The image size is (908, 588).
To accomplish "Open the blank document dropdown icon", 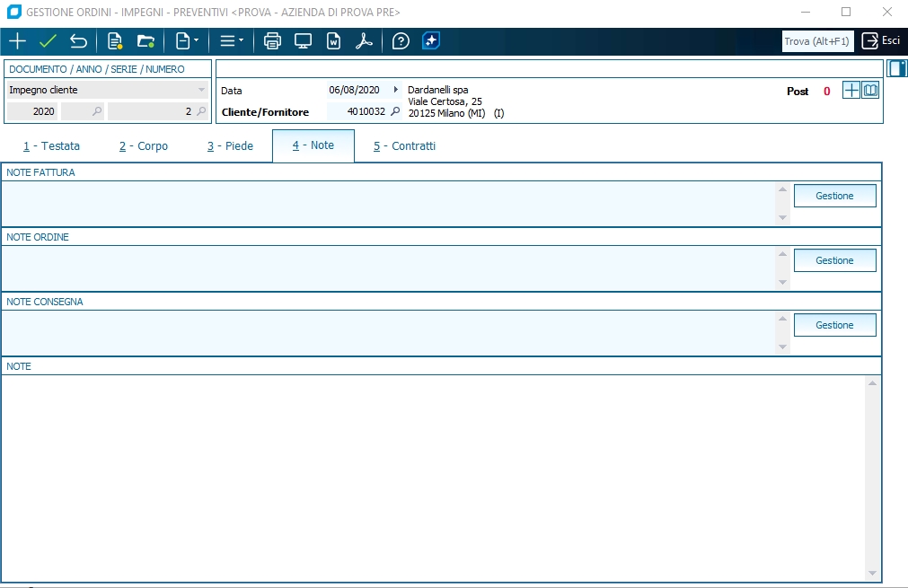I will [187, 41].
